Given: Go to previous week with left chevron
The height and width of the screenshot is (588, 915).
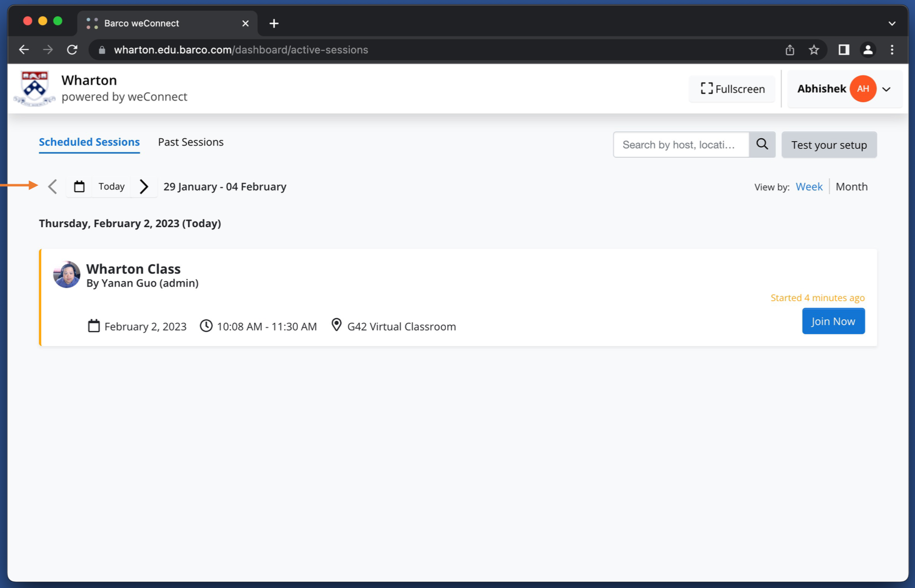Looking at the screenshot, I should point(52,186).
